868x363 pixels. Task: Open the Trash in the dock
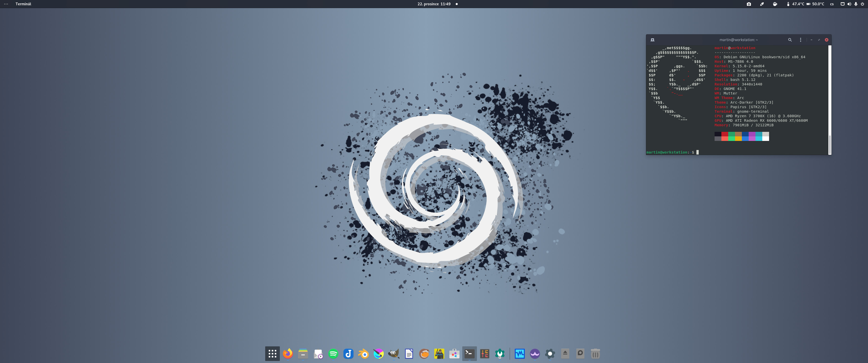click(x=595, y=354)
